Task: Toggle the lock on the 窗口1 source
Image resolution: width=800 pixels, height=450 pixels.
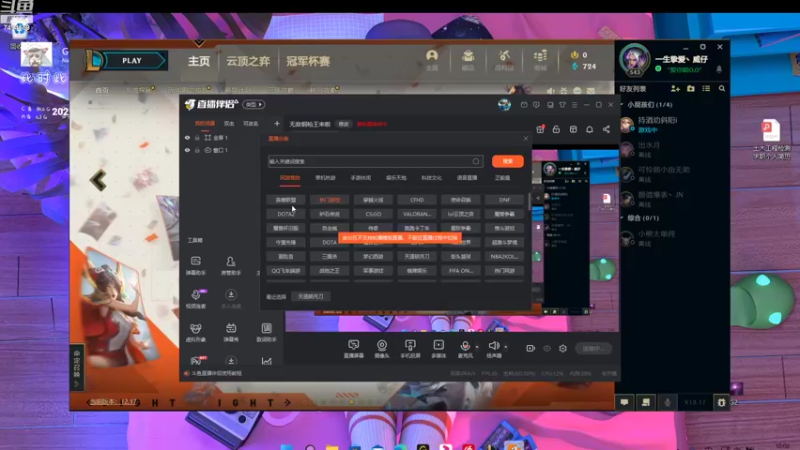Action: tap(197, 151)
